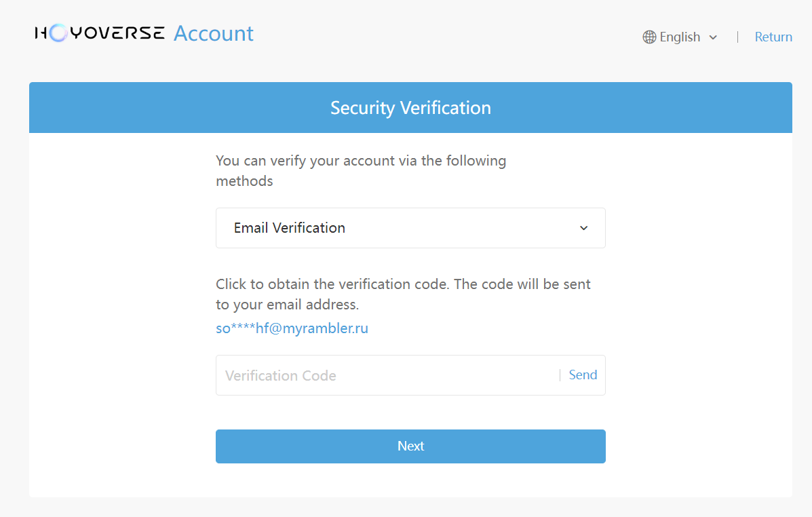Click the blue Next button

tap(410, 446)
